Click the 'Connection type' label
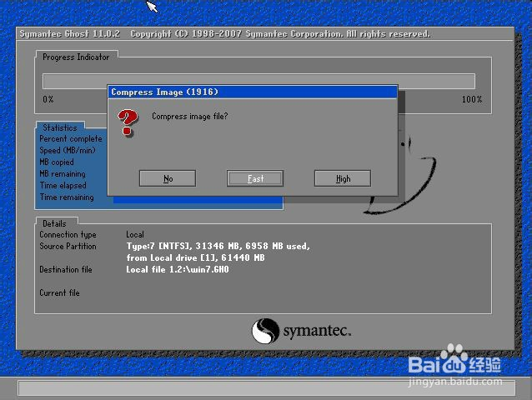 (68, 234)
